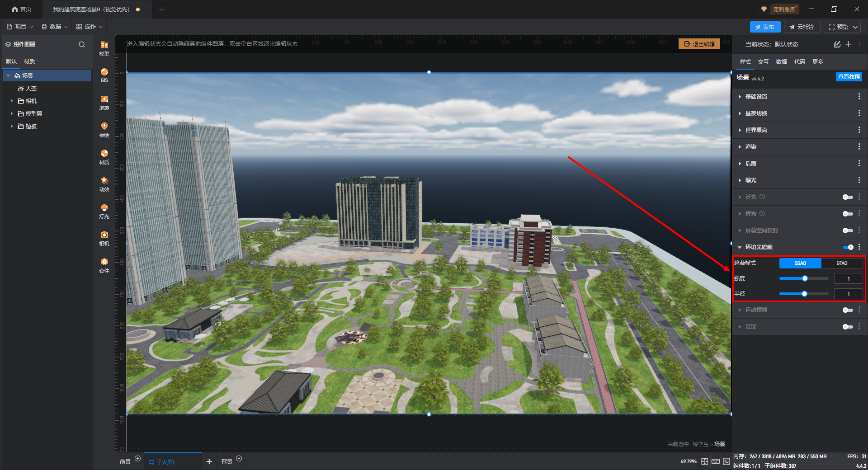Click the 预览 (Preview) button
Screen dimensions: 868x470
pos(838,27)
